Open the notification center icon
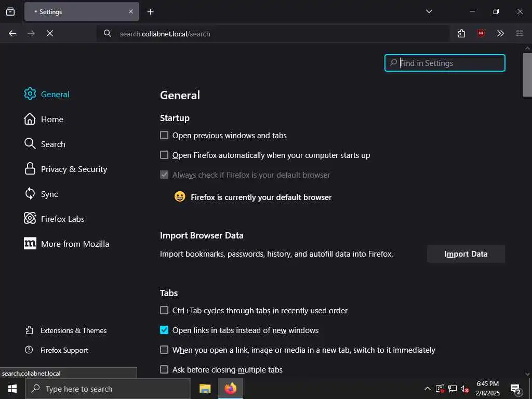The height and width of the screenshot is (399, 532). [516, 389]
